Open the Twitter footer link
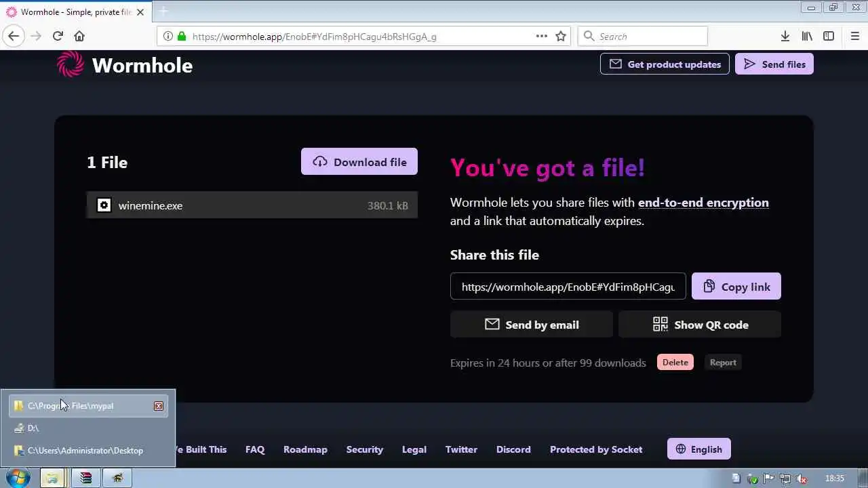The image size is (868, 488). tap(461, 449)
